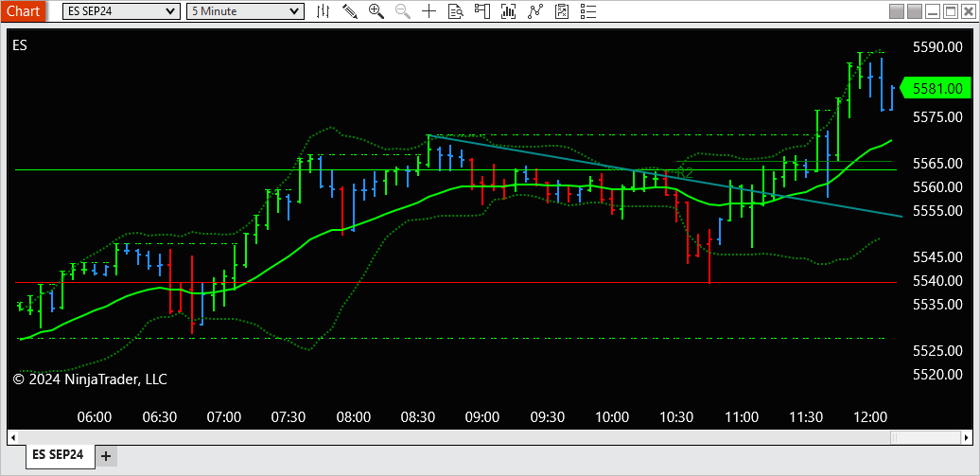Viewport: 980px width, 476px height.
Task: Add a new tab with plus button
Action: [x=106, y=456]
